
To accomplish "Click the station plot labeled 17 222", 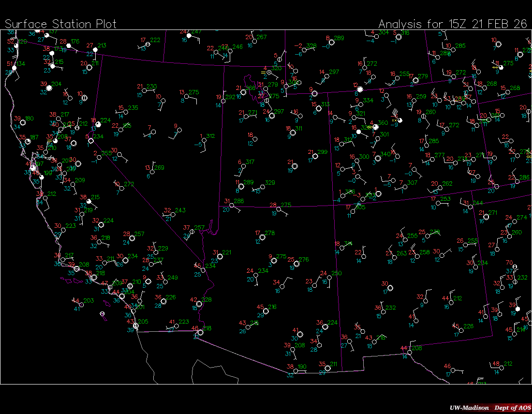I will point(148,44).
